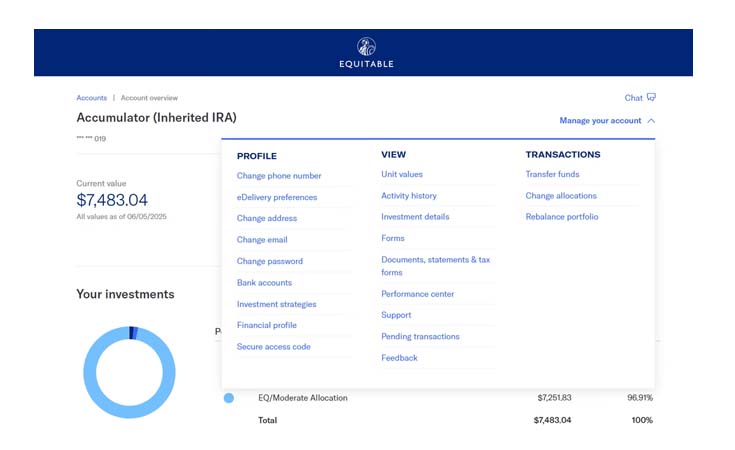Open the Chat speech bubble icon
The height and width of the screenshot is (450, 735).
tap(652, 98)
